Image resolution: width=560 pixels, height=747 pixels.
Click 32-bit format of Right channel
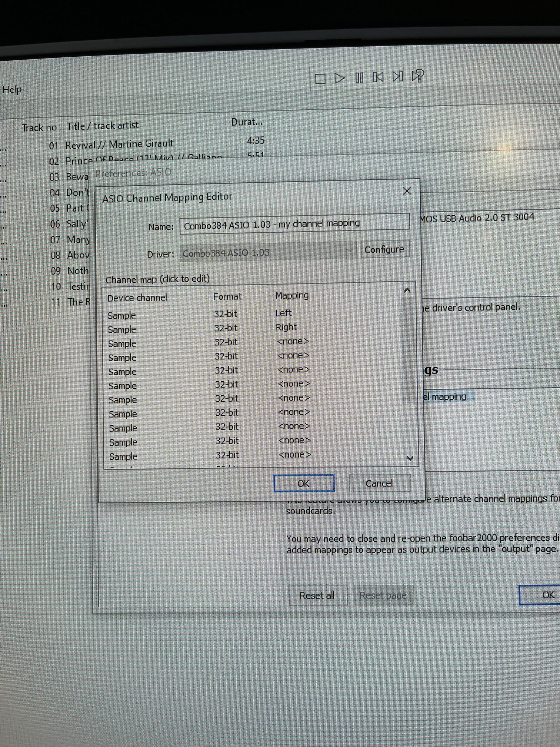pyautogui.click(x=226, y=328)
